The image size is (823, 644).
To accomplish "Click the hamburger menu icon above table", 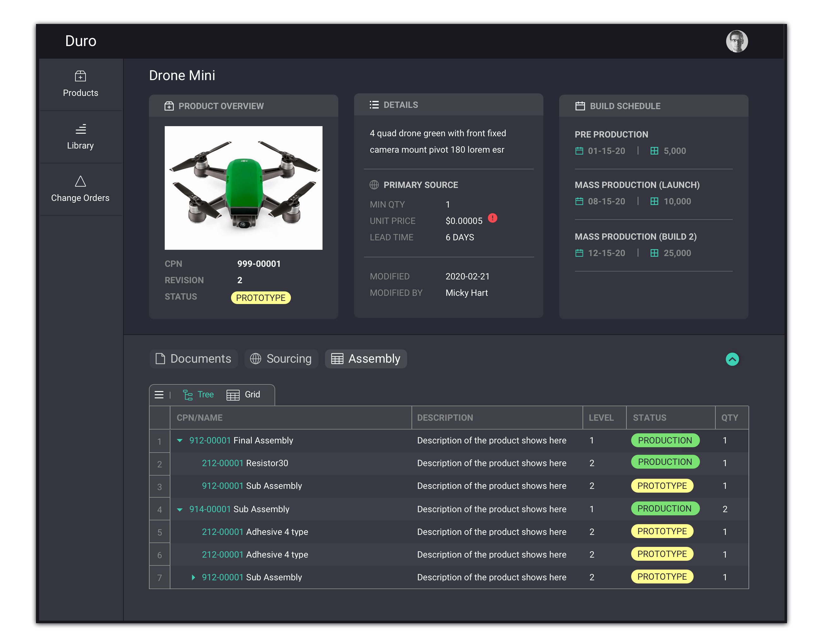I will [159, 395].
